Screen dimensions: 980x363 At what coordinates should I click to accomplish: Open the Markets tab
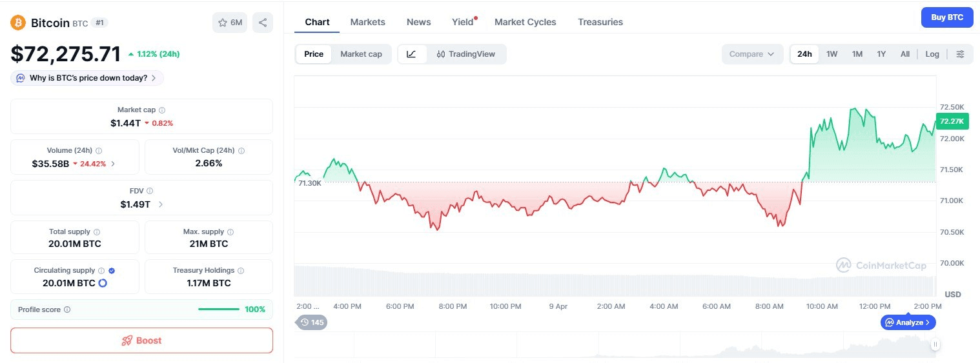(x=367, y=22)
